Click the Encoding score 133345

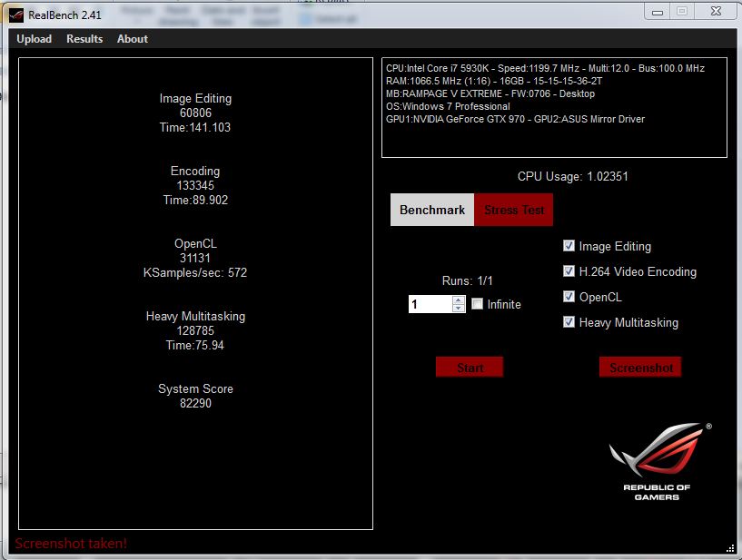pyautogui.click(x=195, y=185)
